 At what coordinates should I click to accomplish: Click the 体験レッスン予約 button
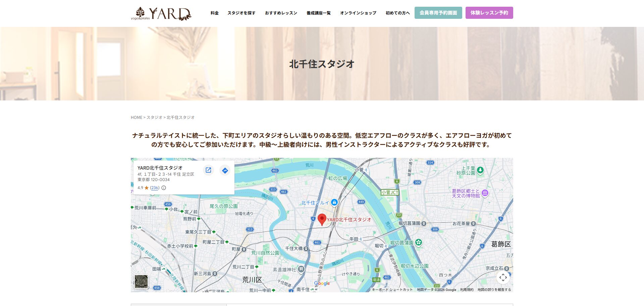[x=489, y=13]
